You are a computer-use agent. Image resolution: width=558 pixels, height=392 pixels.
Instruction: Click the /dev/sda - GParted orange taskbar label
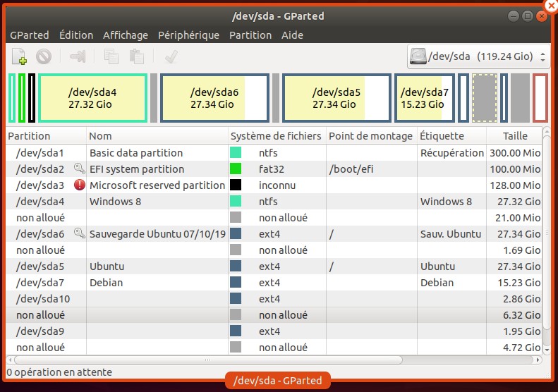click(x=277, y=381)
